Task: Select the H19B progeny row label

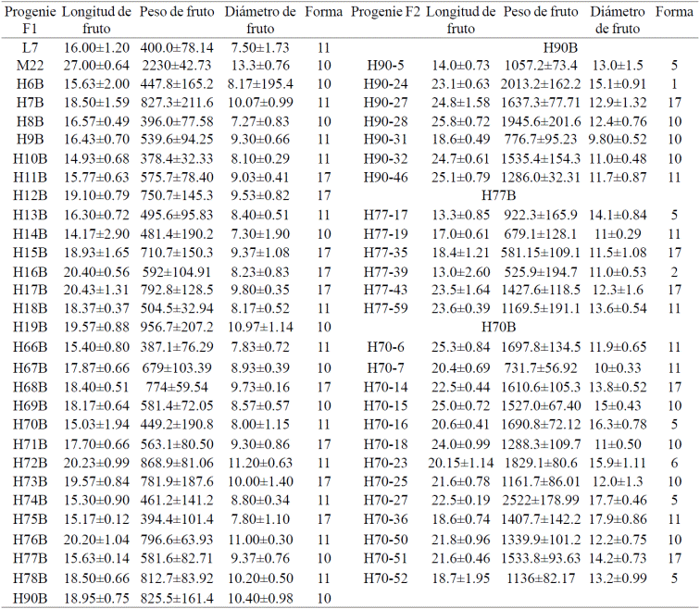Action: 31,326
